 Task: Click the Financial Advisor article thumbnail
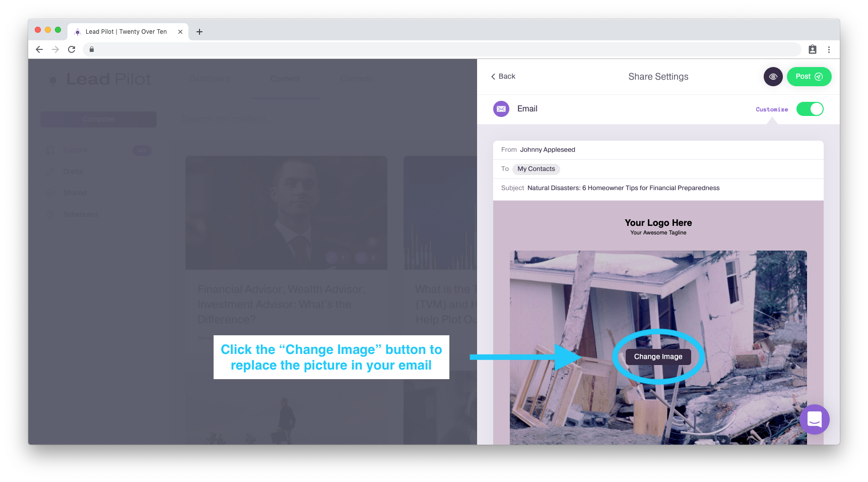point(286,213)
